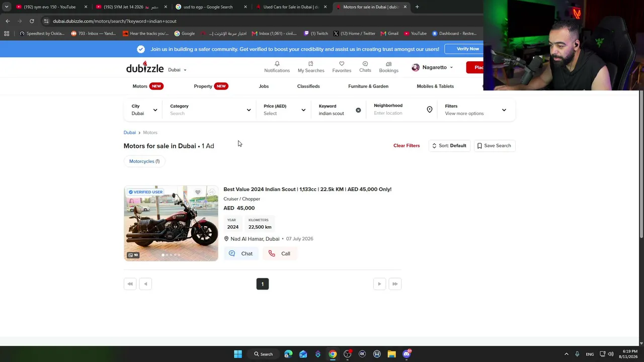Open a new browser tab
The height and width of the screenshot is (362, 644).
[417, 7]
